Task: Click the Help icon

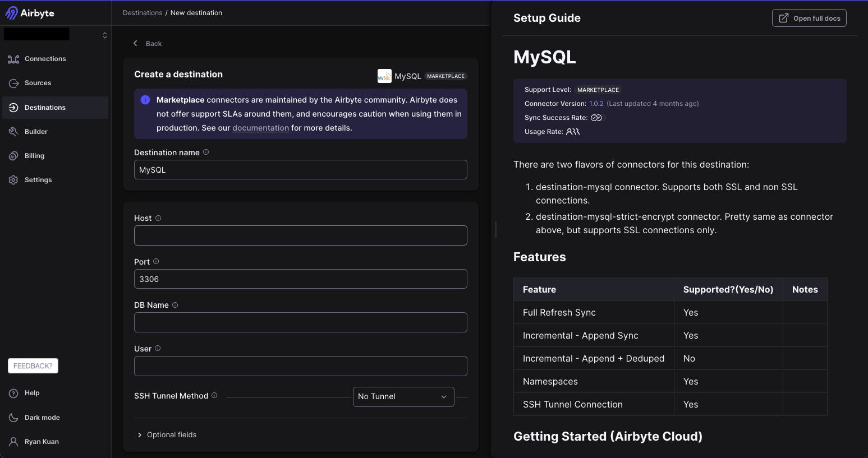Action: (x=13, y=392)
